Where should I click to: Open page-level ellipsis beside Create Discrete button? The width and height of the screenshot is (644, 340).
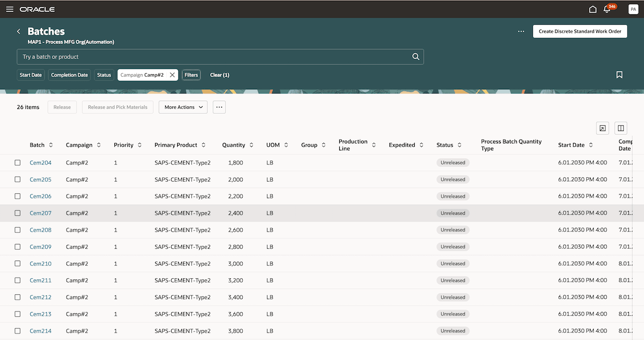click(521, 31)
